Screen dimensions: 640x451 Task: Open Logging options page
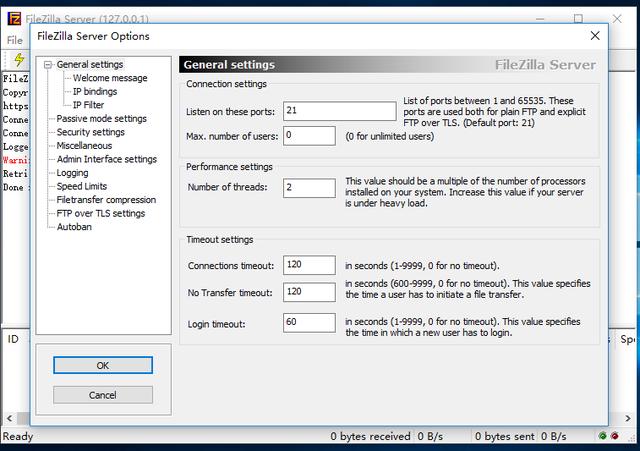[72, 173]
